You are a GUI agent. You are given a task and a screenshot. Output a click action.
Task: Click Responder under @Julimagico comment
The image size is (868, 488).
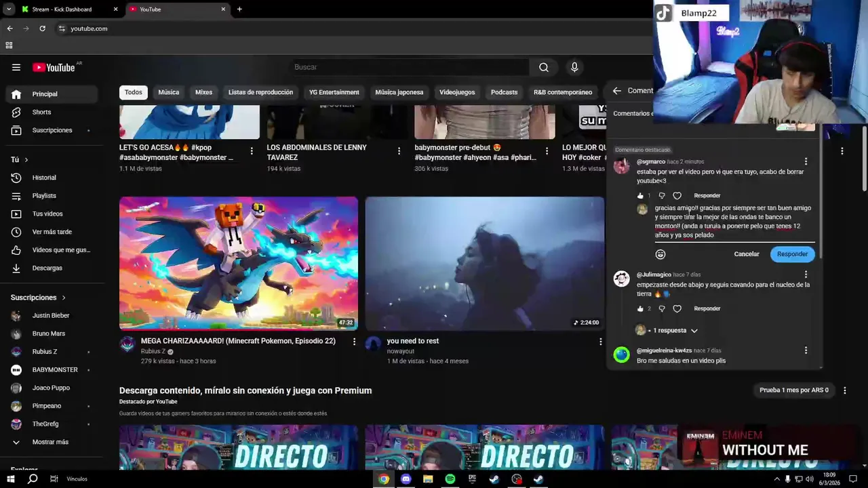(707, 308)
